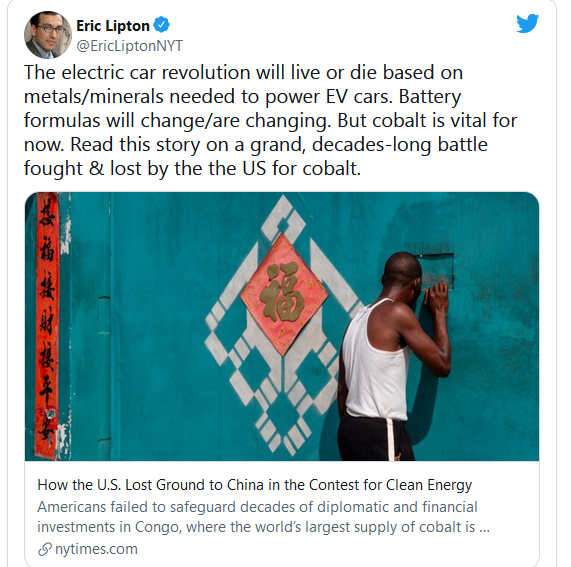Screen dimensions: 571x567
Task: Click the red vertical Chinese banner in photo
Action: click(47, 326)
